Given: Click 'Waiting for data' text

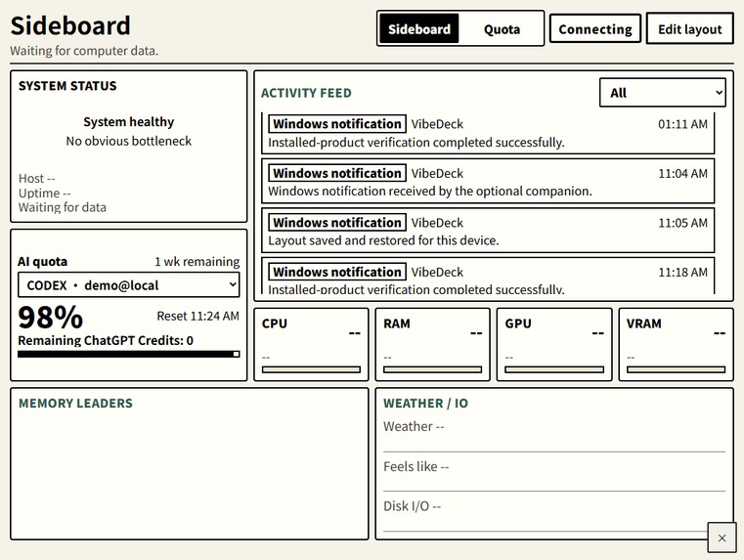Looking at the screenshot, I should pos(63,207).
